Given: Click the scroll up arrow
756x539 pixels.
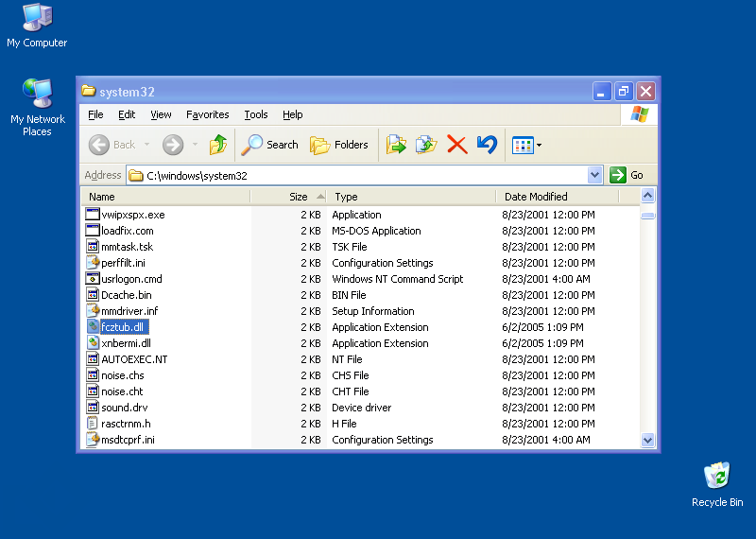Looking at the screenshot, I should pos(647,196).
